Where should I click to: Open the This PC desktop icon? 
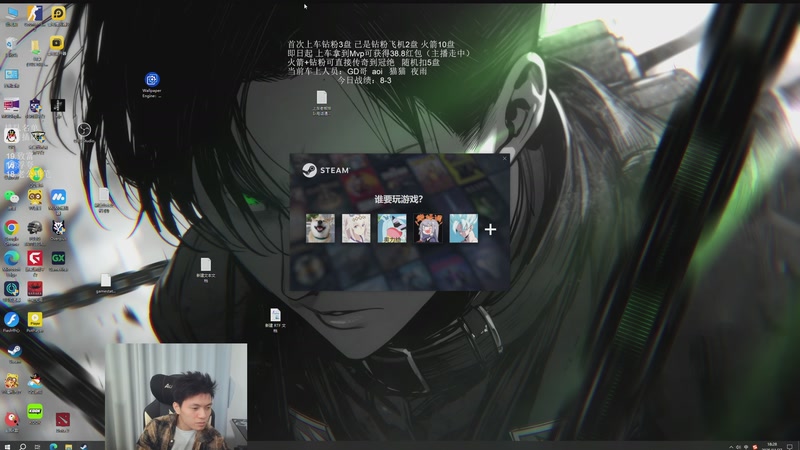point(11,16)
